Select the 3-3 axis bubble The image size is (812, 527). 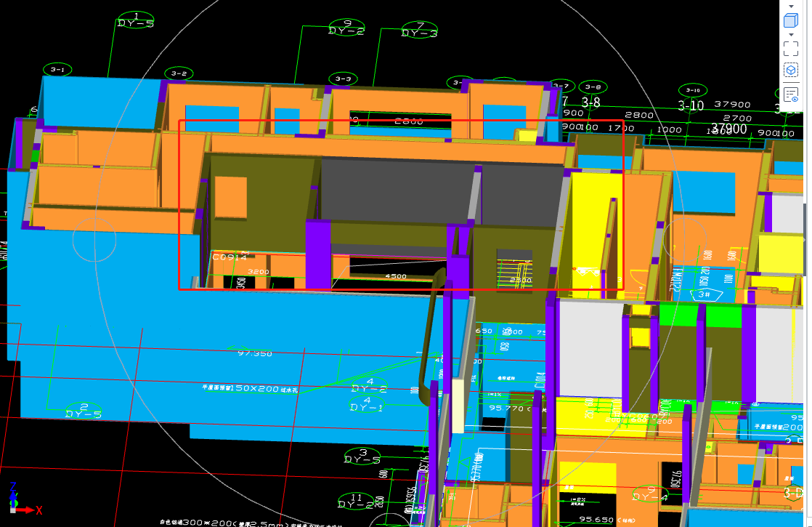[x=343, y=79]
